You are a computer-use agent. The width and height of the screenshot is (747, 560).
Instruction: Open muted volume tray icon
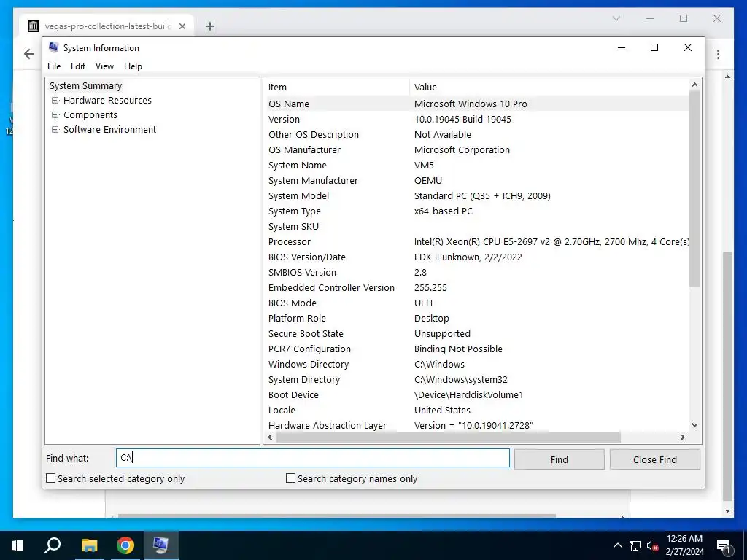[652, 545]
